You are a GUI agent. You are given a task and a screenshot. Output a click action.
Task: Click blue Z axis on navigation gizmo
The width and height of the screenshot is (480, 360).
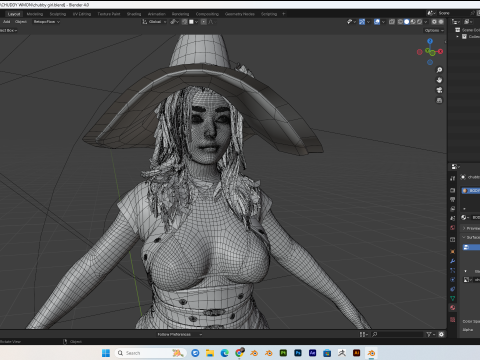[x=430, y=41]
